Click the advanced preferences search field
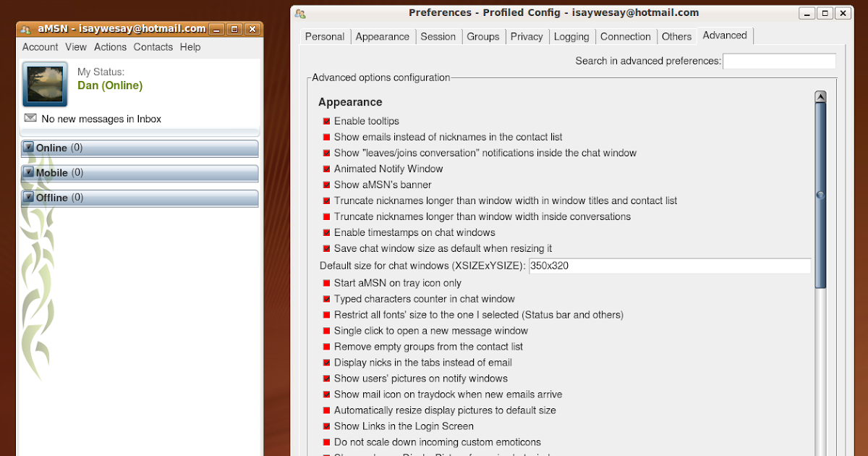Screen dimensions: 868x456 (x=779, y=61)
